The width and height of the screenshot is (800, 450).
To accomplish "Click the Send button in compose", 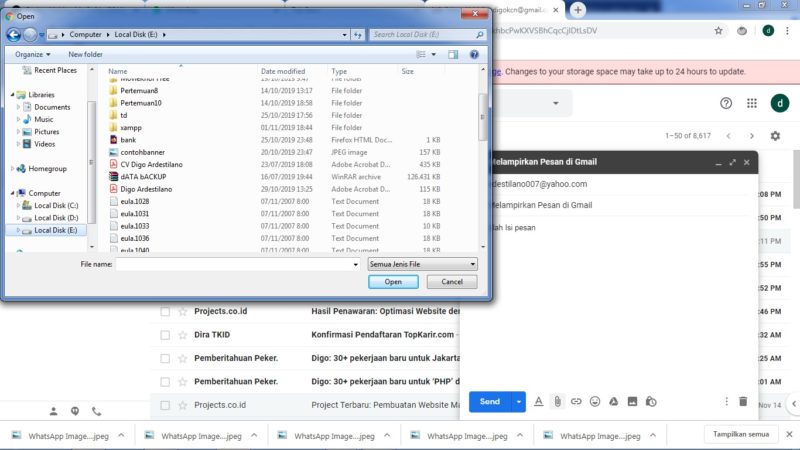I will [x=490, y=402].
